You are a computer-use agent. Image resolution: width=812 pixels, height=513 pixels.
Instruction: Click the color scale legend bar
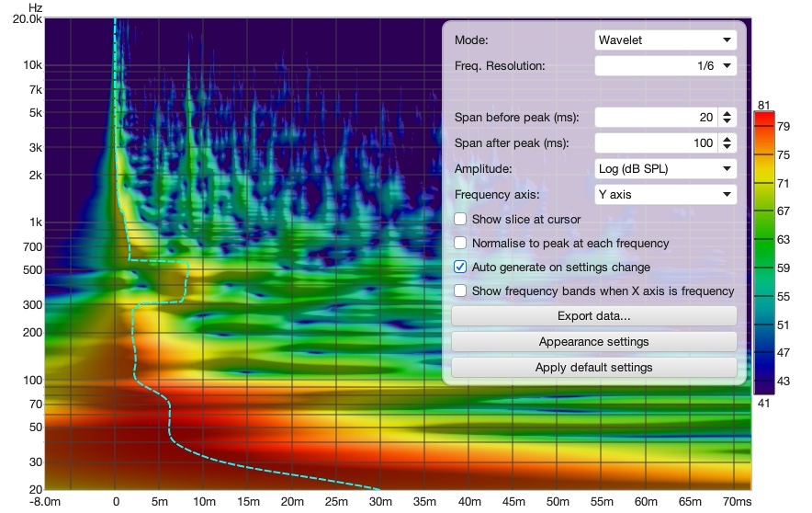pyautogui.click(x=764, y=253)
